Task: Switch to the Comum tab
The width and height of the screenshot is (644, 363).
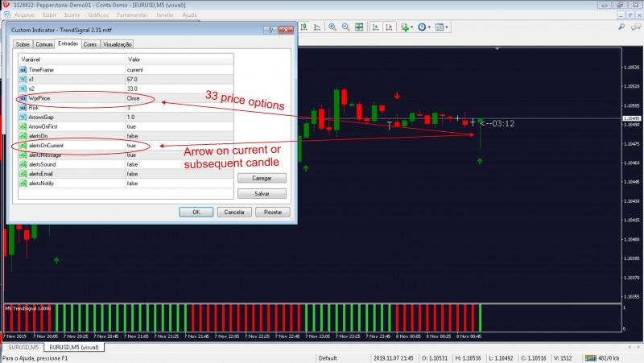Action: pos(44,44)
